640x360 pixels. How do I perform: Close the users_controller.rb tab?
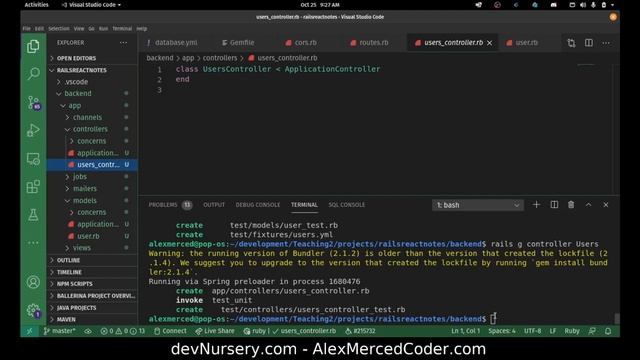pyautogui.click(x=489, y=42)
